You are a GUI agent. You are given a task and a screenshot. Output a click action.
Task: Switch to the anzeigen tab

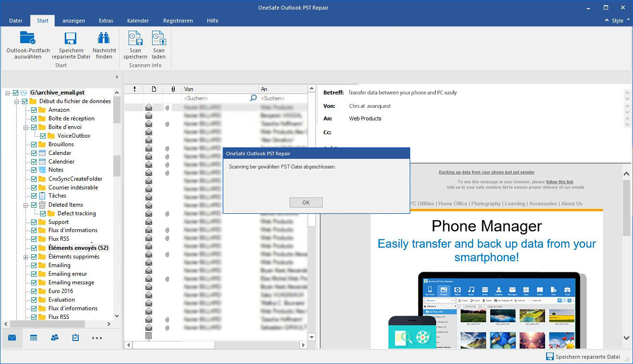click(x=73, y=21)
